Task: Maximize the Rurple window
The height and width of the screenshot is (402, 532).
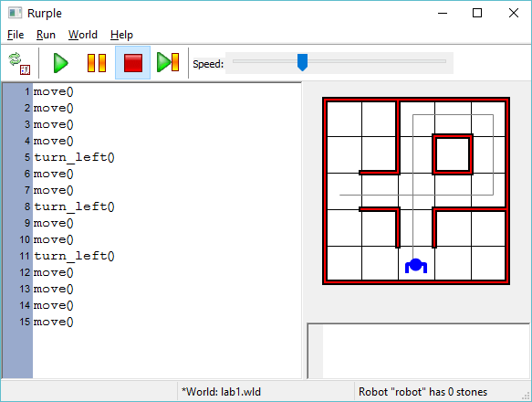Action: (477, 14)
